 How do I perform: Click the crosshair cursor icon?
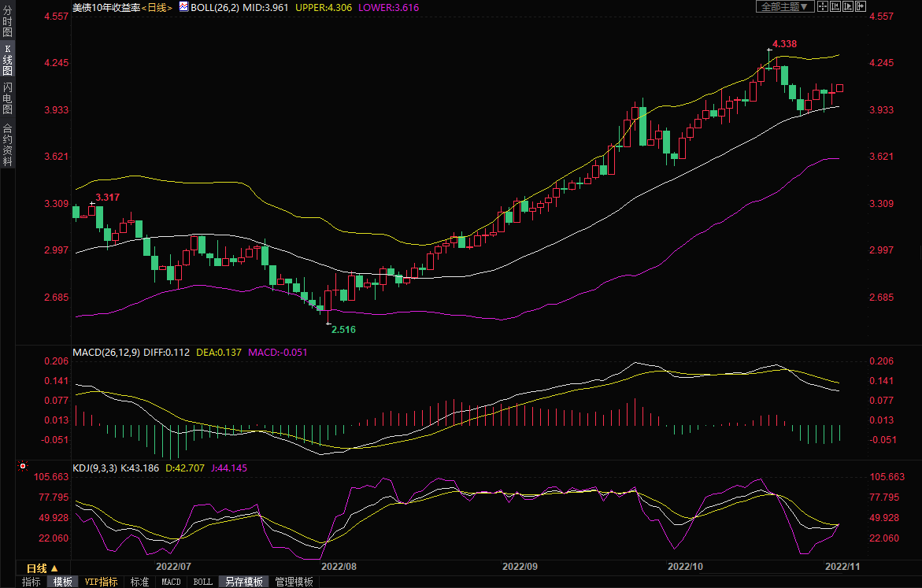click(821, 6)
